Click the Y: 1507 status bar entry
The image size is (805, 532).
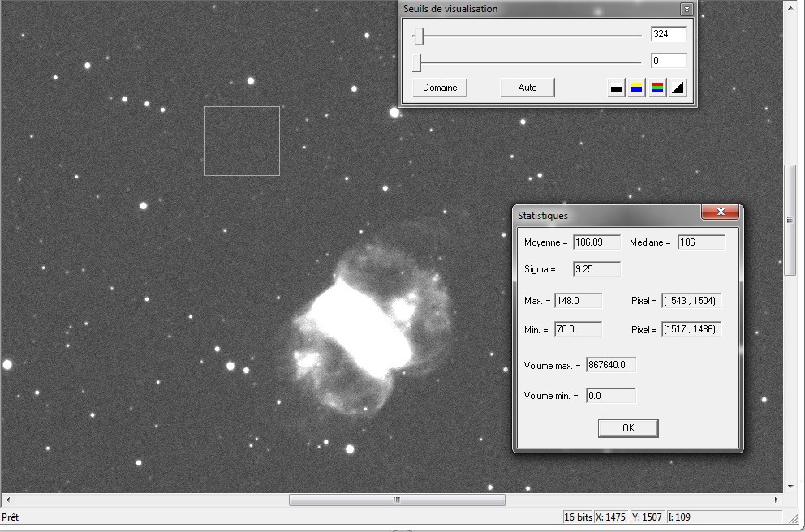pyautogui.click(x=648, y=517)
